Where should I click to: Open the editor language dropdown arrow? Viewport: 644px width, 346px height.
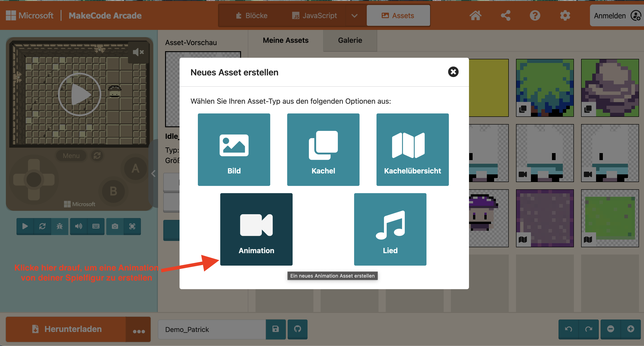(x=354, y=16)
